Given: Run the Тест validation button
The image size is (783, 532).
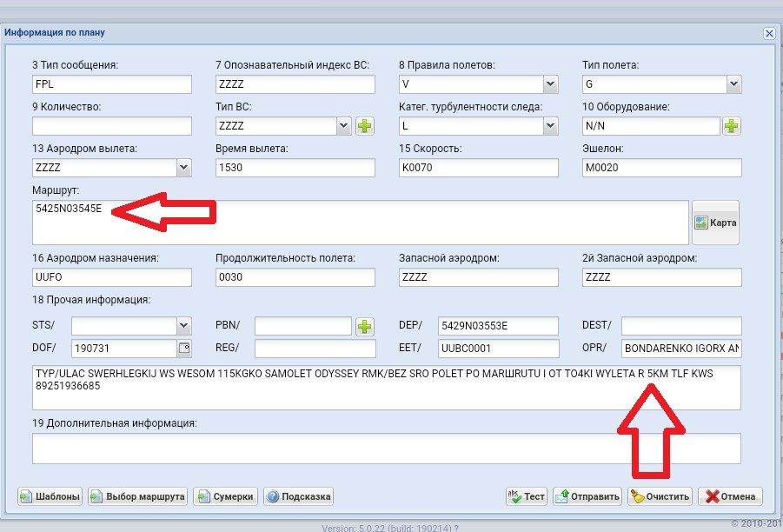Looking at the screenshot, I should point(527,496).
